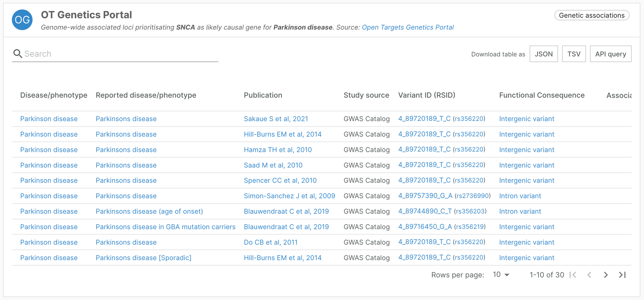
Task: Go to the next page with the chevron icon
Action: [606, 275]
